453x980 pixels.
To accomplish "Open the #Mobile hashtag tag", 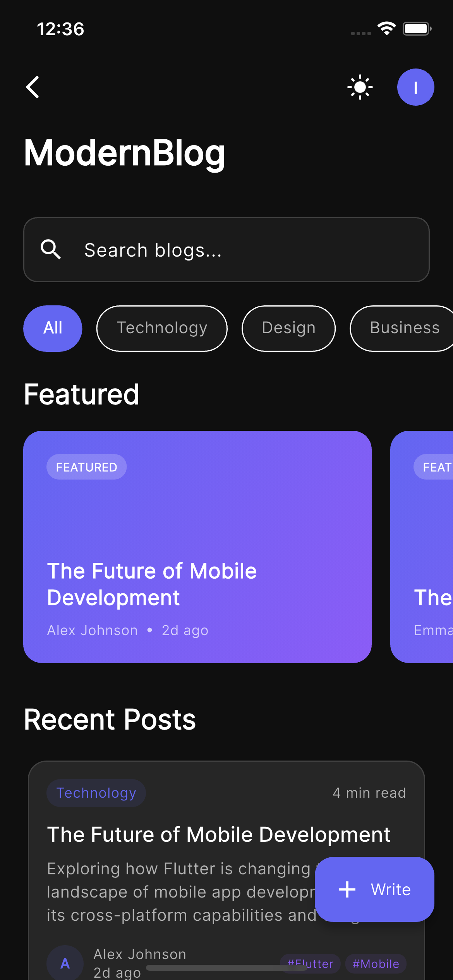I will point(375,964).
